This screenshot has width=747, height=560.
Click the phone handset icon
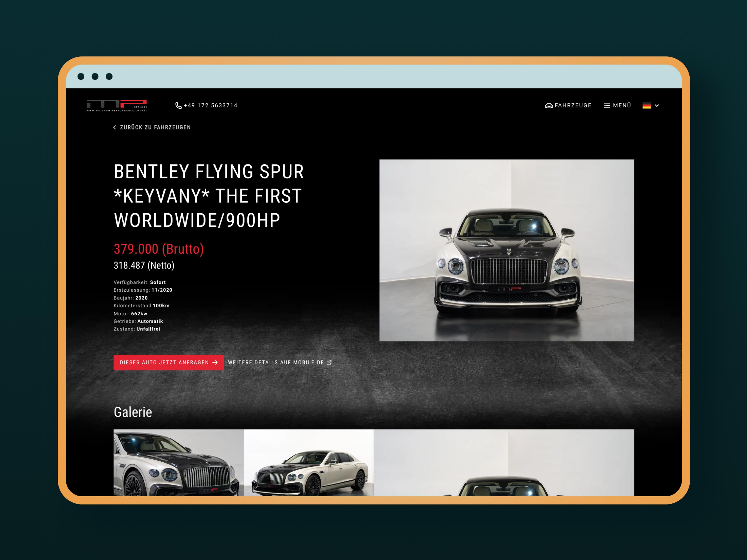(178, 106)
